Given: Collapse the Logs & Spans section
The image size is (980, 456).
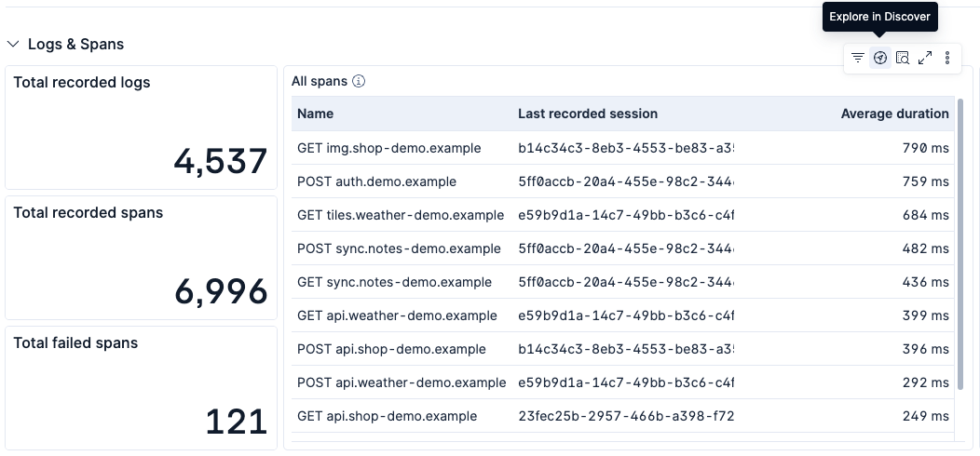Looking at the screenshot, I should tap(13, 45).
